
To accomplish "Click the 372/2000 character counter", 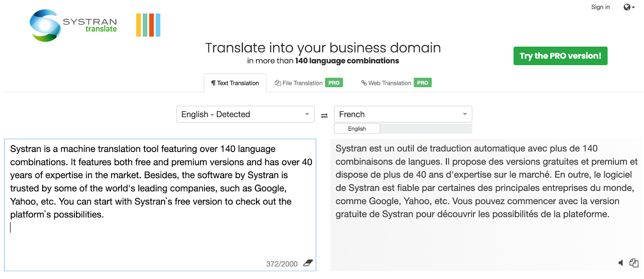I will [x=282, y=264].
